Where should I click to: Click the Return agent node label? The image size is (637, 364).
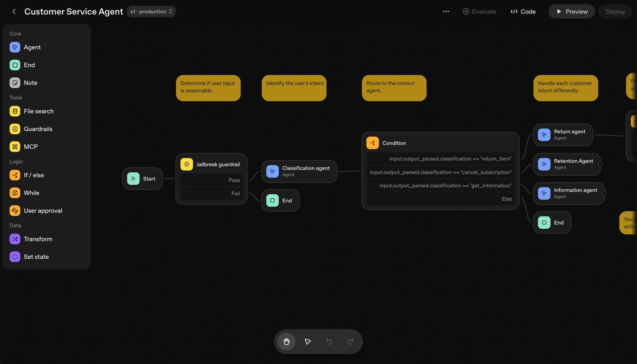click(570, 132)
